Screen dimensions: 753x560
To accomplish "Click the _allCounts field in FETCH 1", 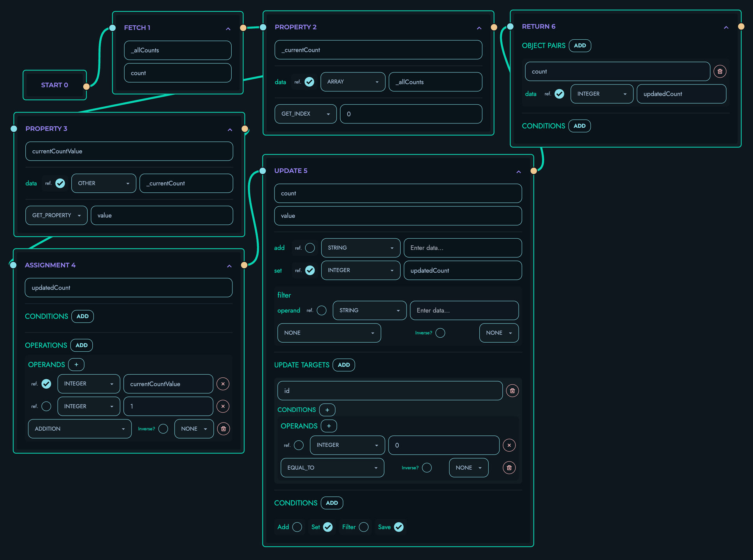I will (x=178, y=50).
